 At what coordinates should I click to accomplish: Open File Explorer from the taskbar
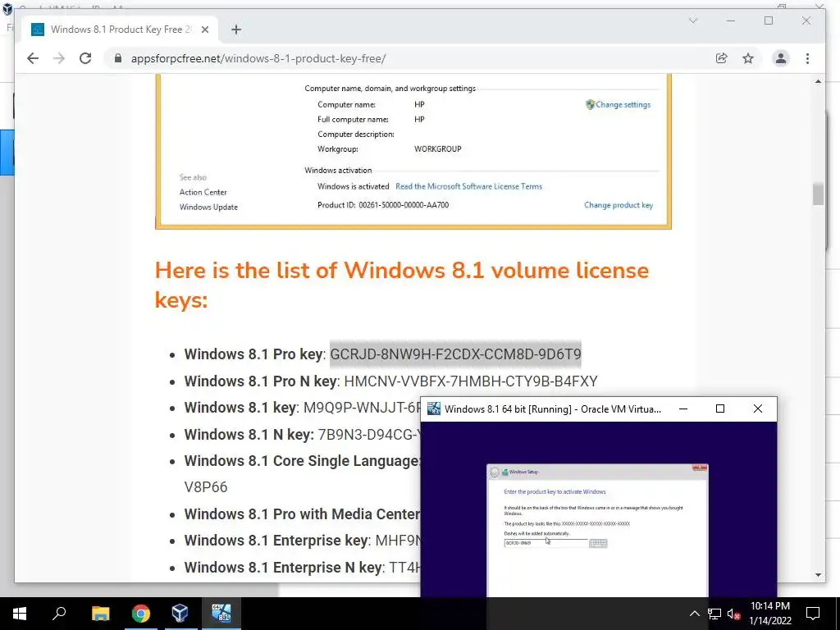click(100, 614)
